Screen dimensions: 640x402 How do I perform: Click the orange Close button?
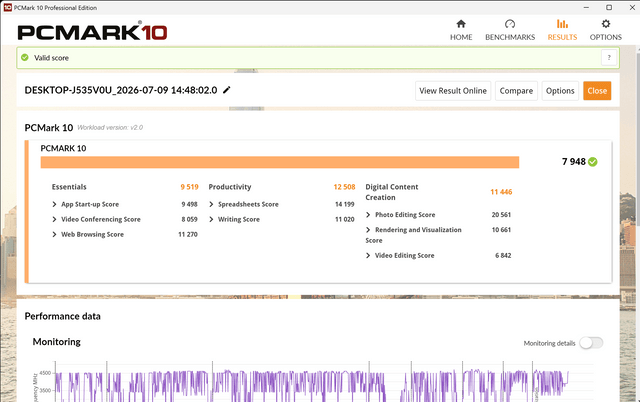pyautogui.click(x=597, y=91)
